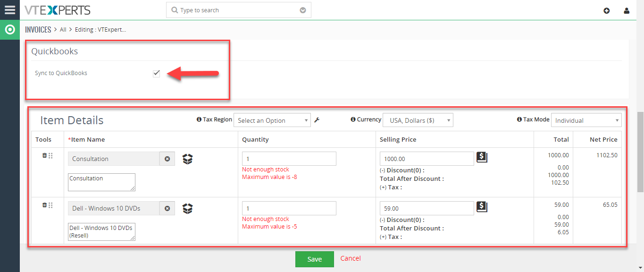
Task: Open the Currency dropdown
Action: pyautogui.click(x=418, y=120)
